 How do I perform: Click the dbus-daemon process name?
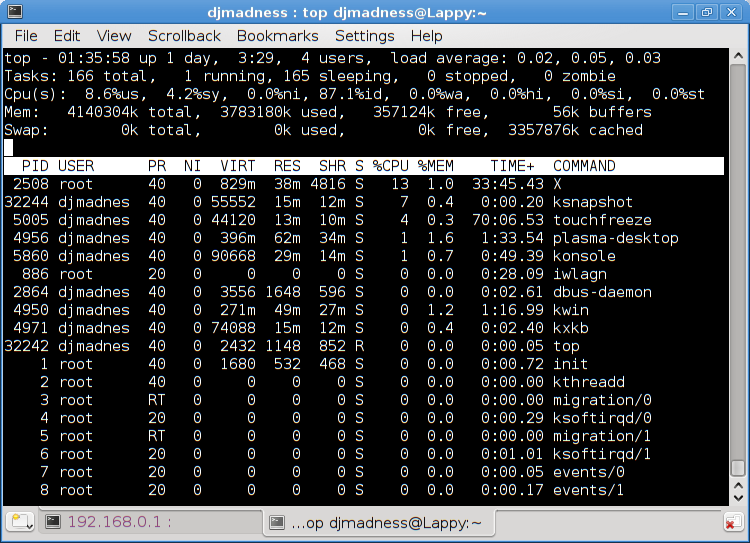602,292
